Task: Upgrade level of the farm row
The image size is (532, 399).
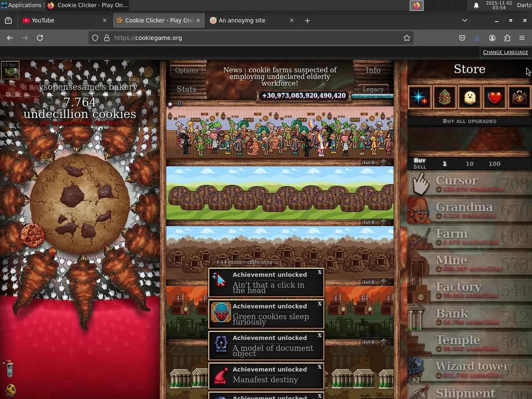Action: coord(375,222)
